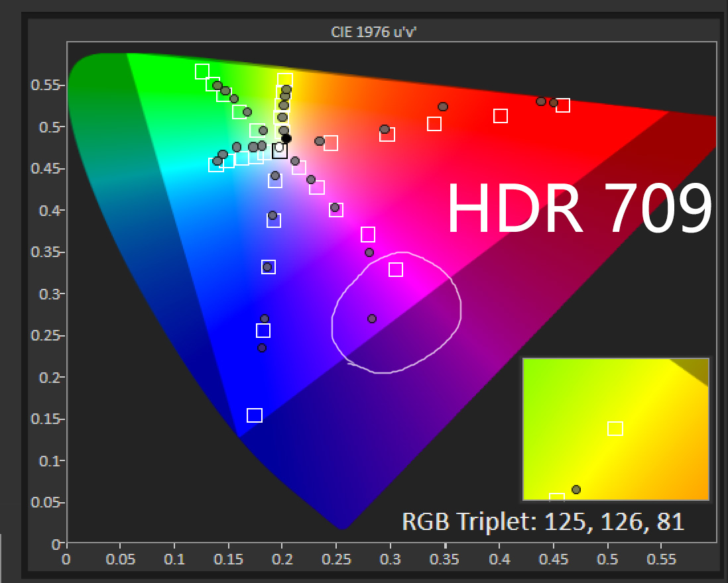Select the dark violet measured dot near v' 0.235
The height and width of the screenshot is (583, 728).
[262, 348]
